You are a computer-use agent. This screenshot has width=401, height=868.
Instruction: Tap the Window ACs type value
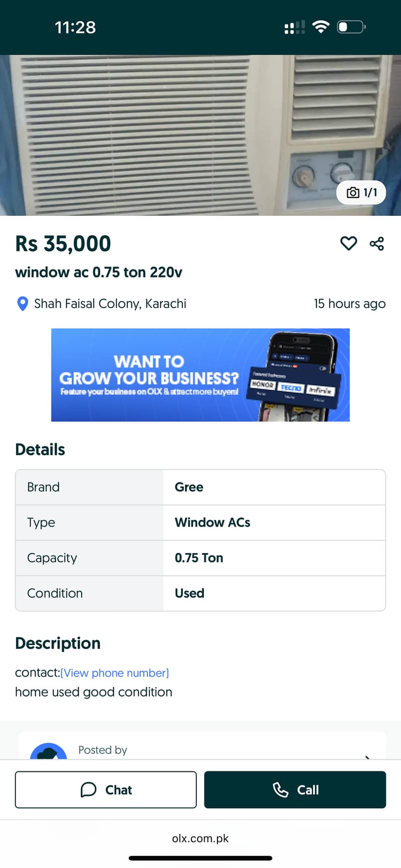point(213,522)
